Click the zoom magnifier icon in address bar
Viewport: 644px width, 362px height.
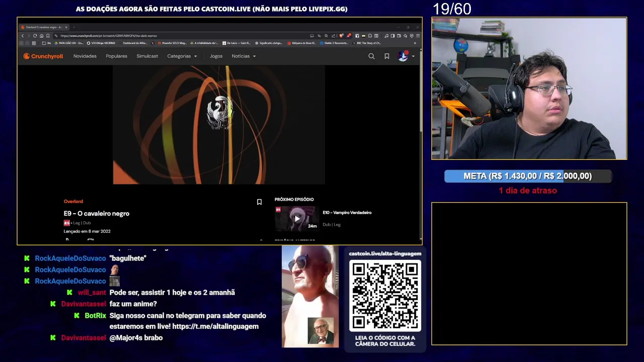(326, 36)
